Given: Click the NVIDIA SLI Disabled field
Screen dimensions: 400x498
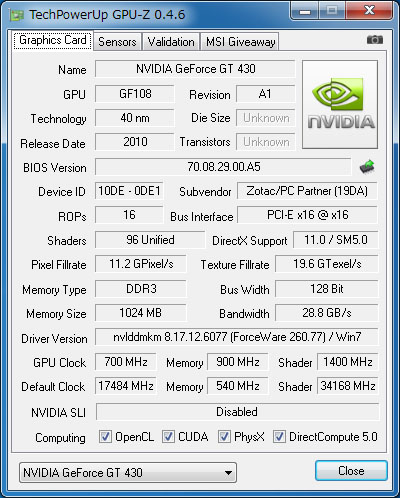Looking at the screenshot, I should tap(237, 412).
